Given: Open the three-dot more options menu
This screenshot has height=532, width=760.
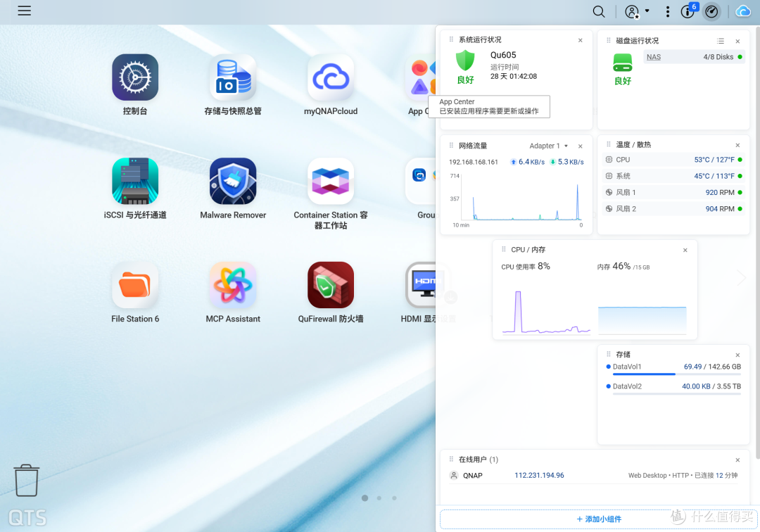Looking at the screenshot, I should (668, 12).
